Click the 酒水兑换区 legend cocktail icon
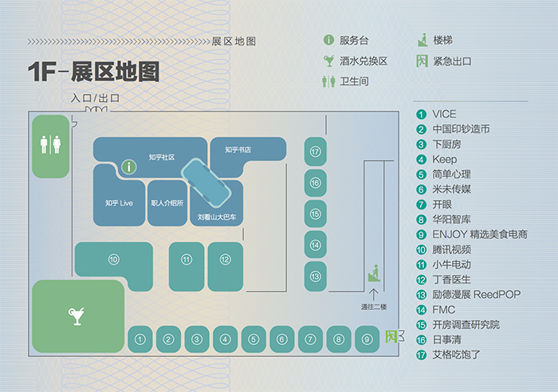The height and width of the screenshot is (392, 558). click(x=328, y=61)
